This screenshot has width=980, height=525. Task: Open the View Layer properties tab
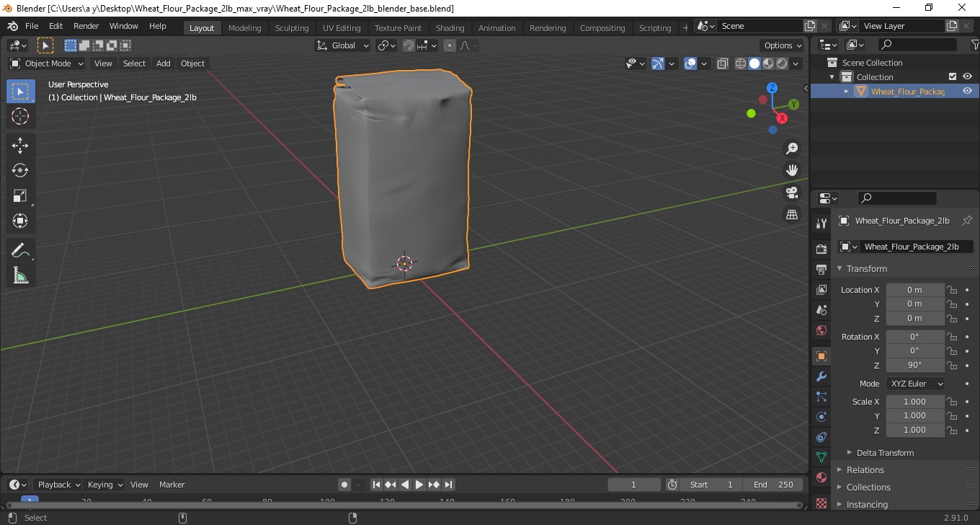coord(821,290)
